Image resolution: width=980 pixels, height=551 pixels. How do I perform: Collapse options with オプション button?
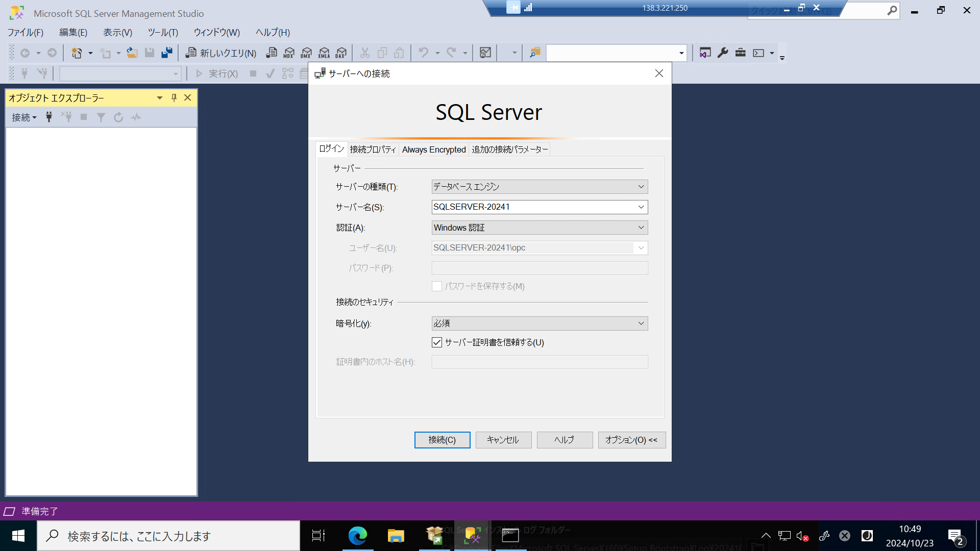pos(631,440)
